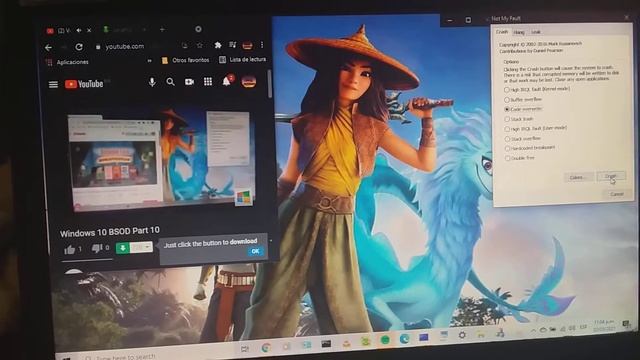Image resolution: width=640 pixels, height=360 pixels.
Task: Select High IRQL fault (User-mode) option
Action: [536, 129]
